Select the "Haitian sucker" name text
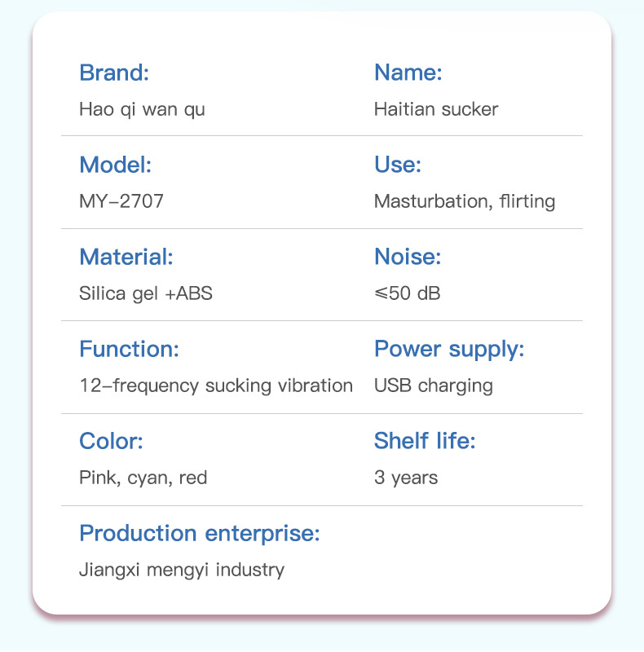This screenshot has height=652, width=644. pyautogui.click(x=435, y=109)
